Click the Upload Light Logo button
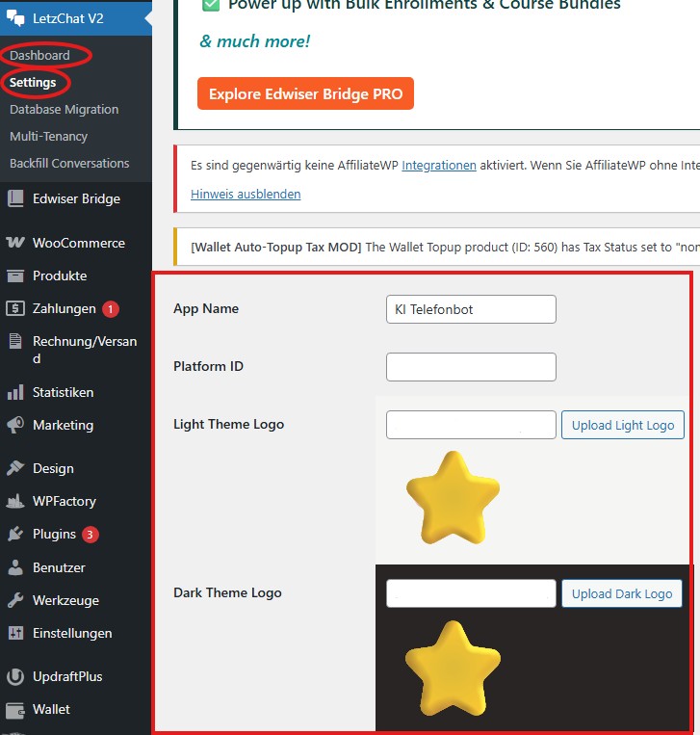Screen dimensions: 700x735 623,425
